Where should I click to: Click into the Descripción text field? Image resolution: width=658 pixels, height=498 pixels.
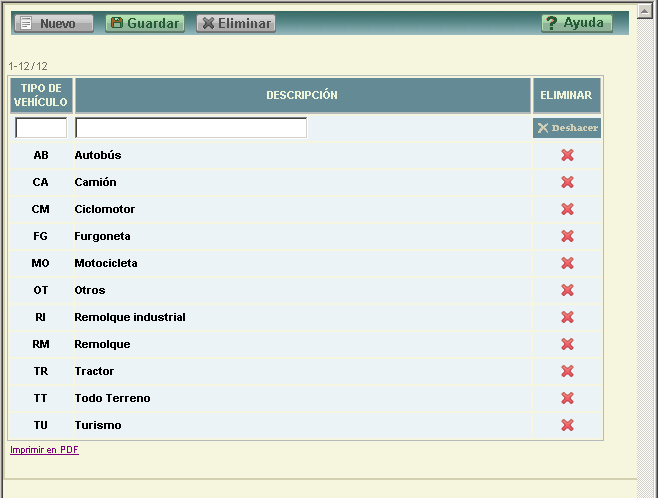click(x=191, y=128)
